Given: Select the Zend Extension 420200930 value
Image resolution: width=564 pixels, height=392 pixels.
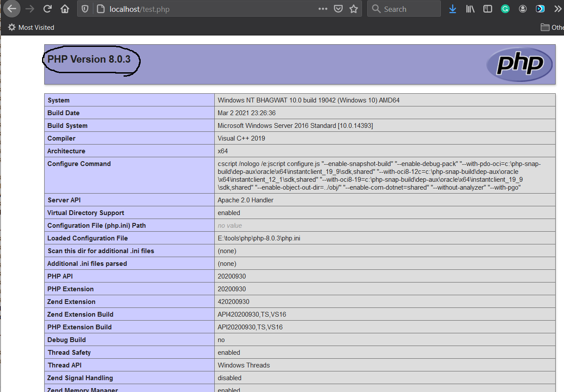Looking at the screenshot, I should click(x=234, y=302).
